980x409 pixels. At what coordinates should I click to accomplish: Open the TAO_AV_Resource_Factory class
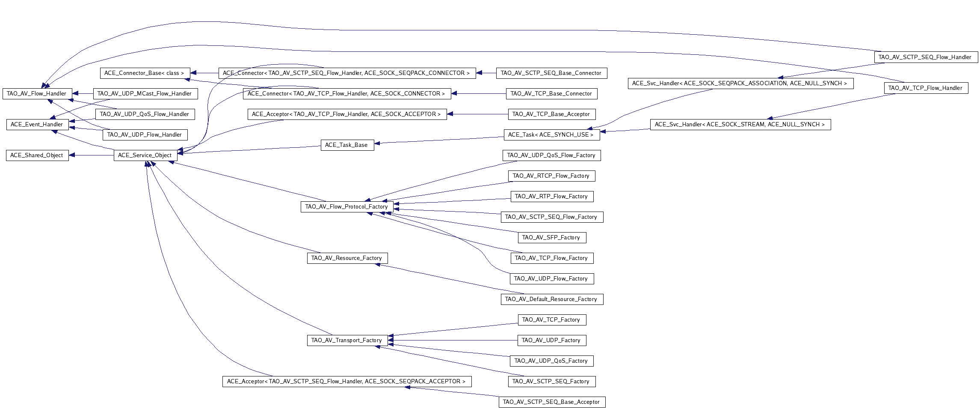(346, 258)
